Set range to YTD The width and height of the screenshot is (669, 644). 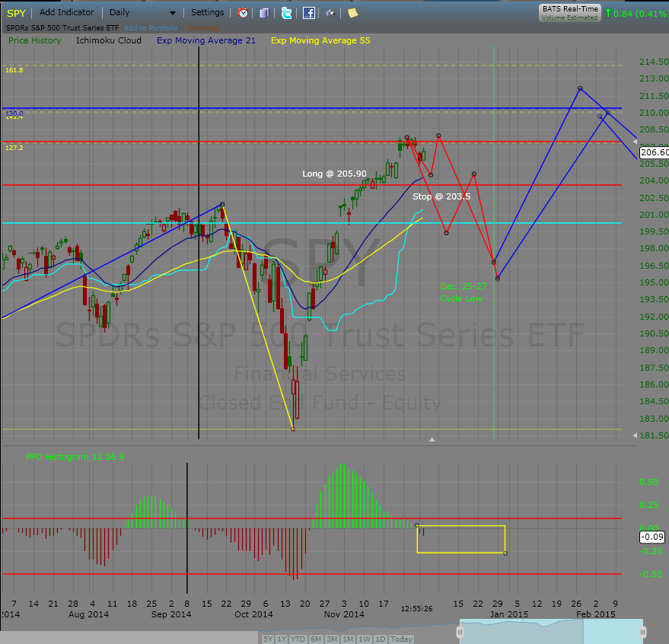pyautogui.click(x=298, y=639)
